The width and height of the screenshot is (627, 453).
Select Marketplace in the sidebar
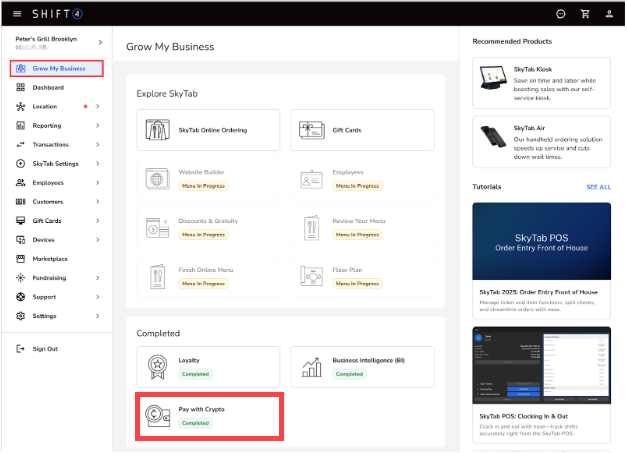50,259
